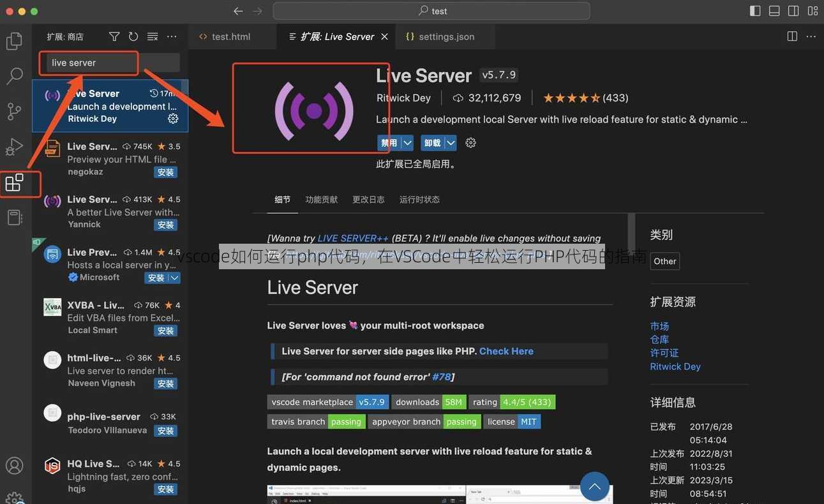The height and width of the screenshot is (504, 824).
Task: Click the readme screenshot thumbnail
Action: (440, 494)
